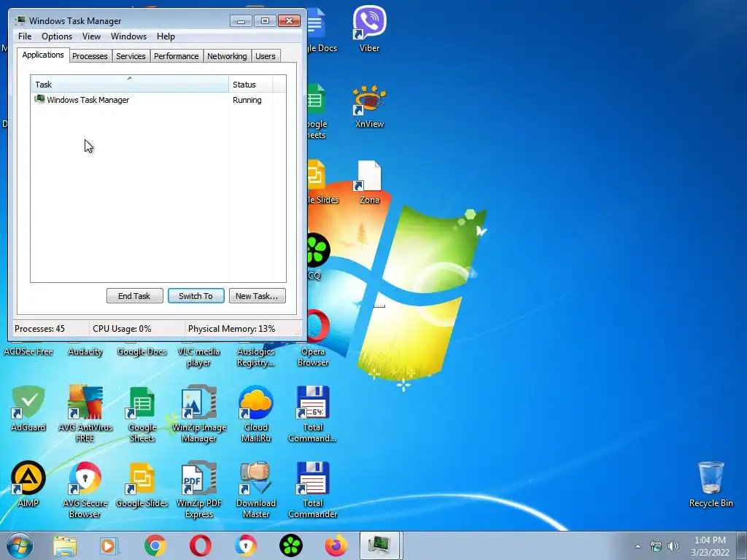Image resolution: width=747 pixels, height=560 pixels.
Task: Maximize the Windows Task Manager window
Action: 265,21
